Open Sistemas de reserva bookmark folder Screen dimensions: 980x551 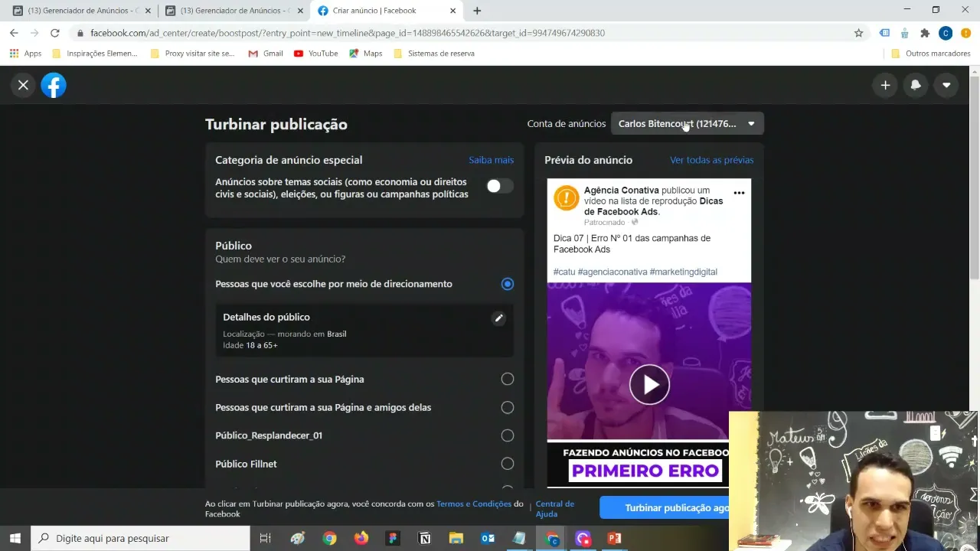433,54
